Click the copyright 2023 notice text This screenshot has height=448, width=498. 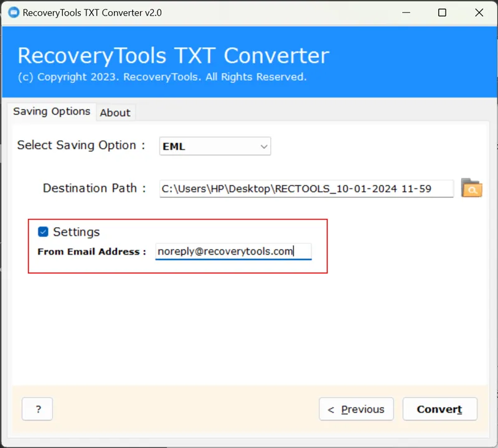[x=162, y=77]
